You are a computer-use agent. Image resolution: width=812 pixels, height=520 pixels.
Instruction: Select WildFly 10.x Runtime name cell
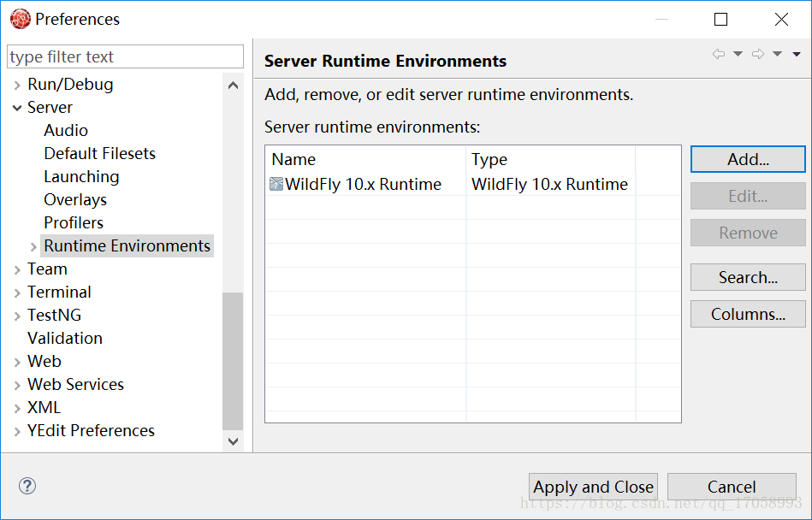coord(365,184)
